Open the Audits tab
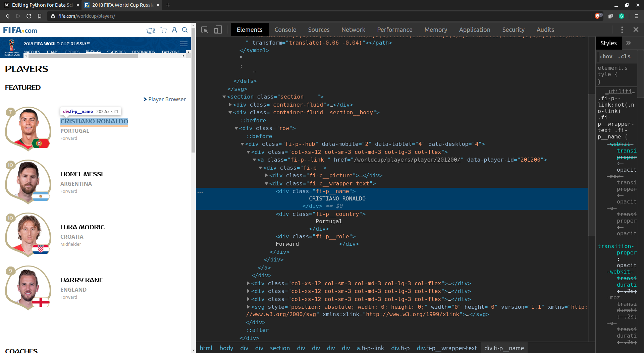 tap(545, 30)
